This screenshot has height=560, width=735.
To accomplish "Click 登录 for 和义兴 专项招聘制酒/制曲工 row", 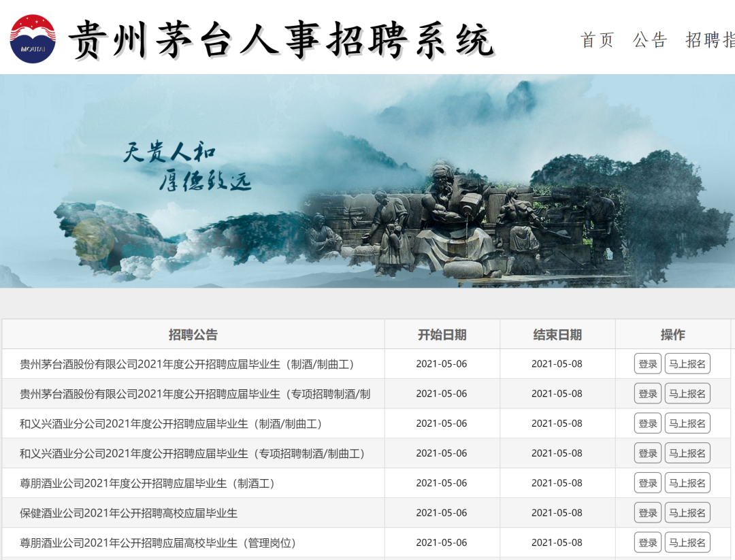I will (648, 453).
